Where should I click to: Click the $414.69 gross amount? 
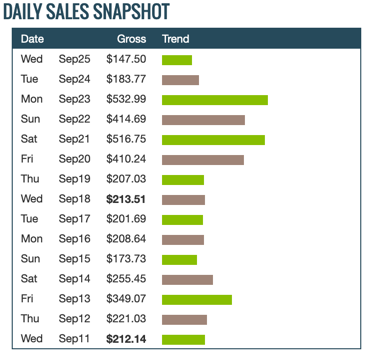click(x=126, y=119)
